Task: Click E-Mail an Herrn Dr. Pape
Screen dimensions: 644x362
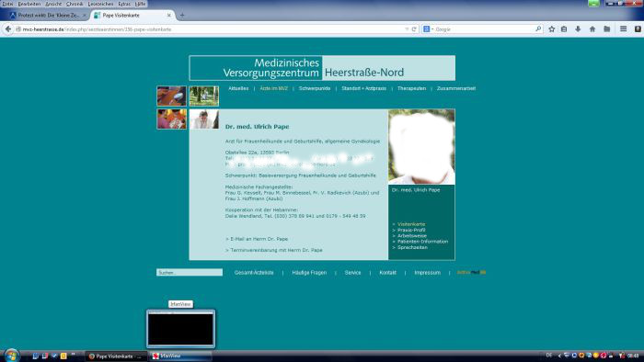Action: pos(257,239)
